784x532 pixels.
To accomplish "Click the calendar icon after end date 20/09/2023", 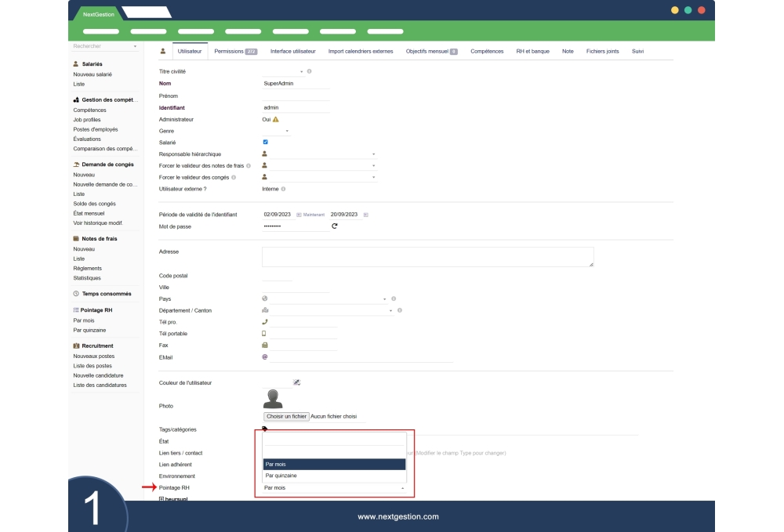I will (x=365, y=215).
